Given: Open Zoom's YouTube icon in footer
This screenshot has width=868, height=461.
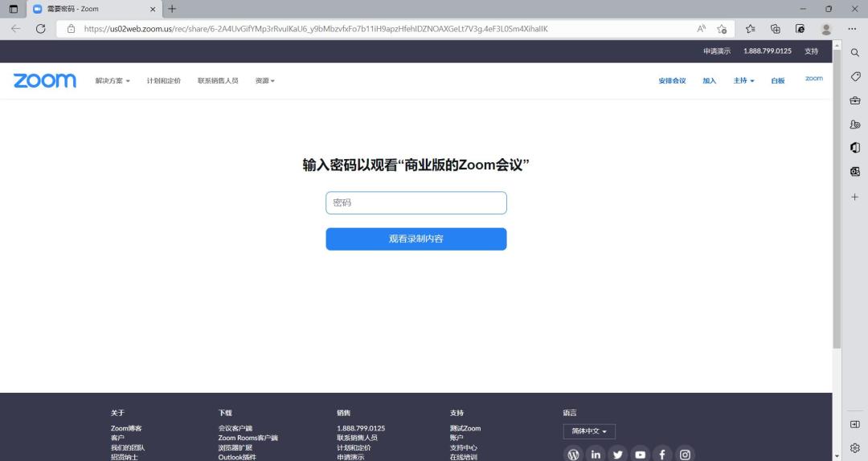Looking at the screenshot, I should (x=640, y=455).
